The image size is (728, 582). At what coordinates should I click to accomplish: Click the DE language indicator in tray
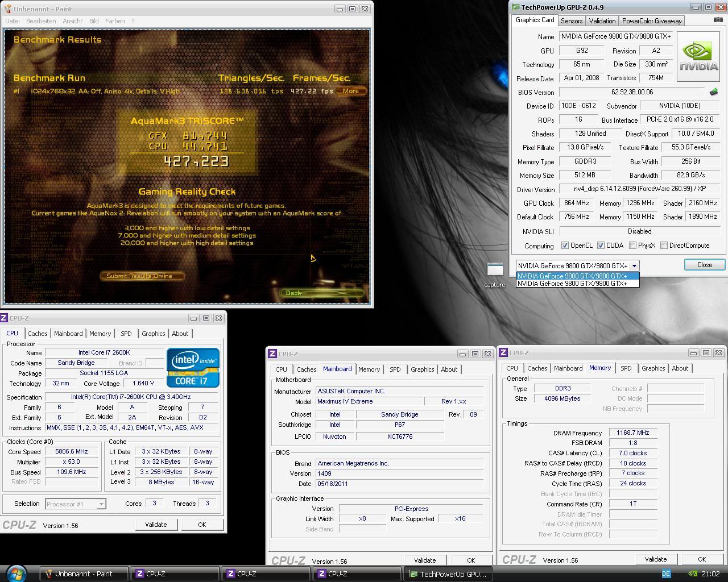[x=666, y=574]
